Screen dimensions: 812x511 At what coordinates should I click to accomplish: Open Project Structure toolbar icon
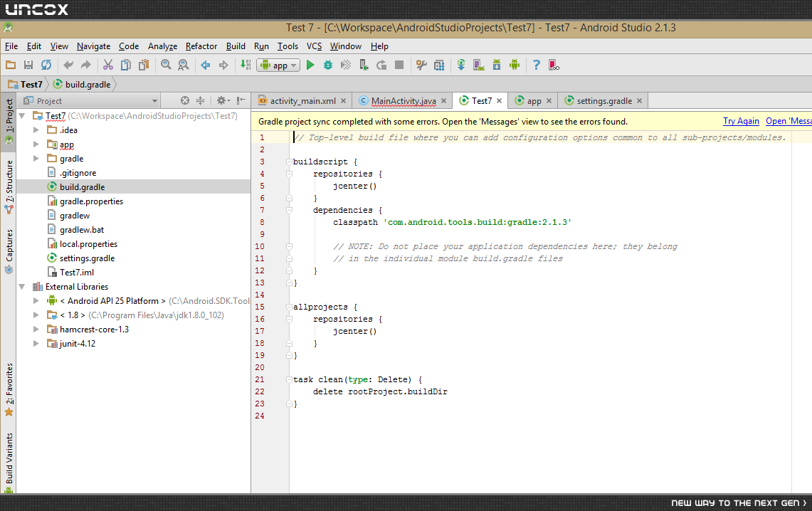[x=439, y=65]
